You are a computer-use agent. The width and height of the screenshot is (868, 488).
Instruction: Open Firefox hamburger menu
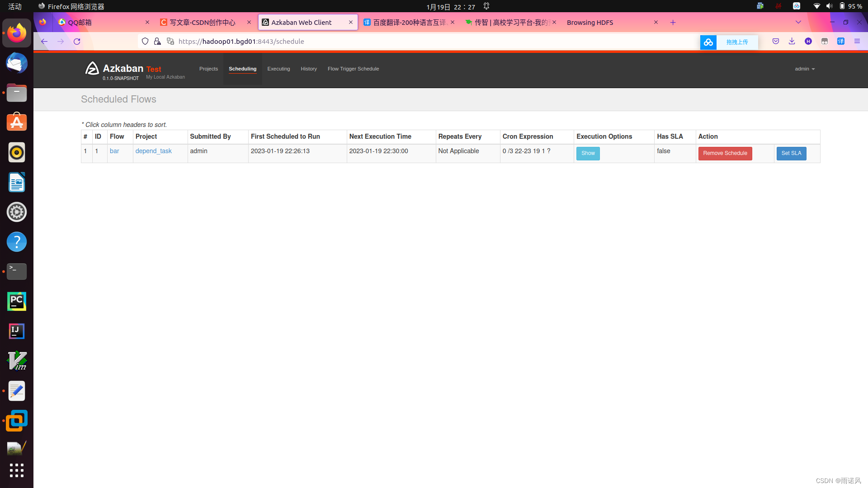pos(857,42)
